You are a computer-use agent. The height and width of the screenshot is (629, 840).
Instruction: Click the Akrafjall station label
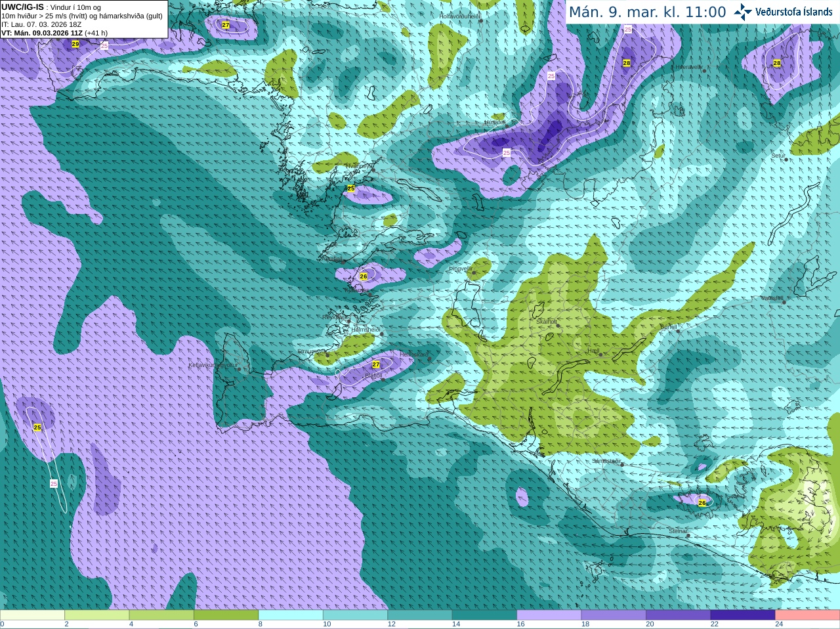point(334,259)
